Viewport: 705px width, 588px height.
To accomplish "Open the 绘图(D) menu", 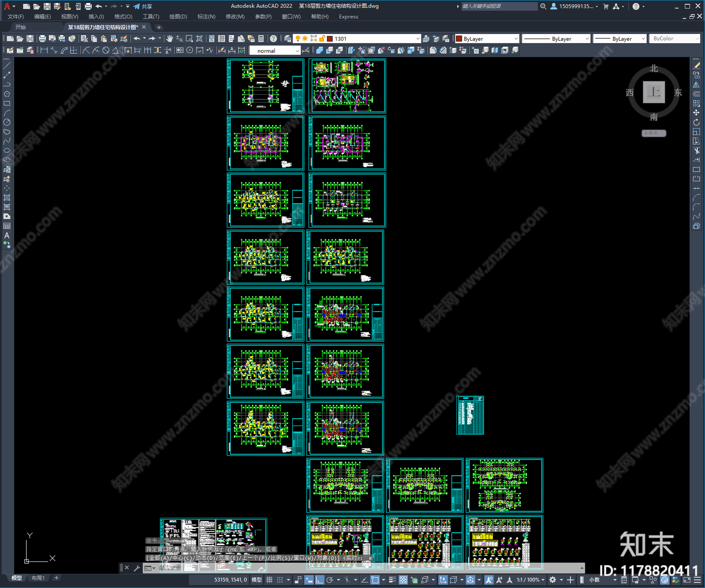I will pos(178,17).
